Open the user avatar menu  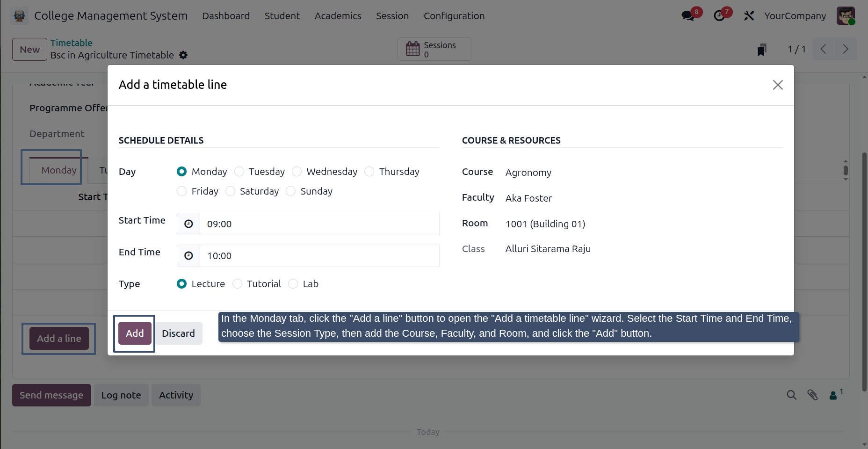[846, 15]
